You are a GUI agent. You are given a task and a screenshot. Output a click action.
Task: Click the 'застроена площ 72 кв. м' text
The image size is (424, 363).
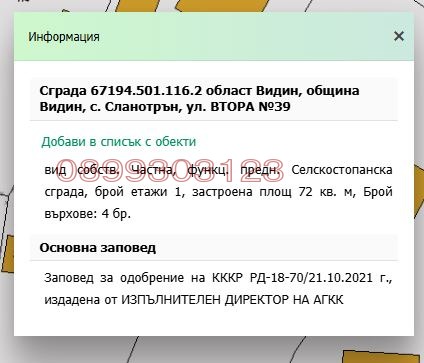(x=274, y=192)
